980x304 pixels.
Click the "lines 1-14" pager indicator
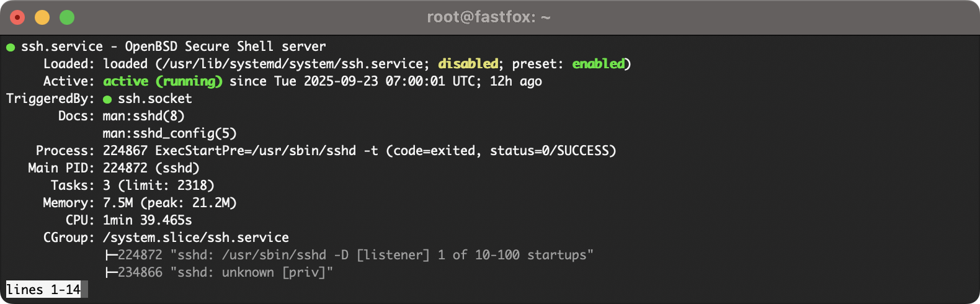43,290
